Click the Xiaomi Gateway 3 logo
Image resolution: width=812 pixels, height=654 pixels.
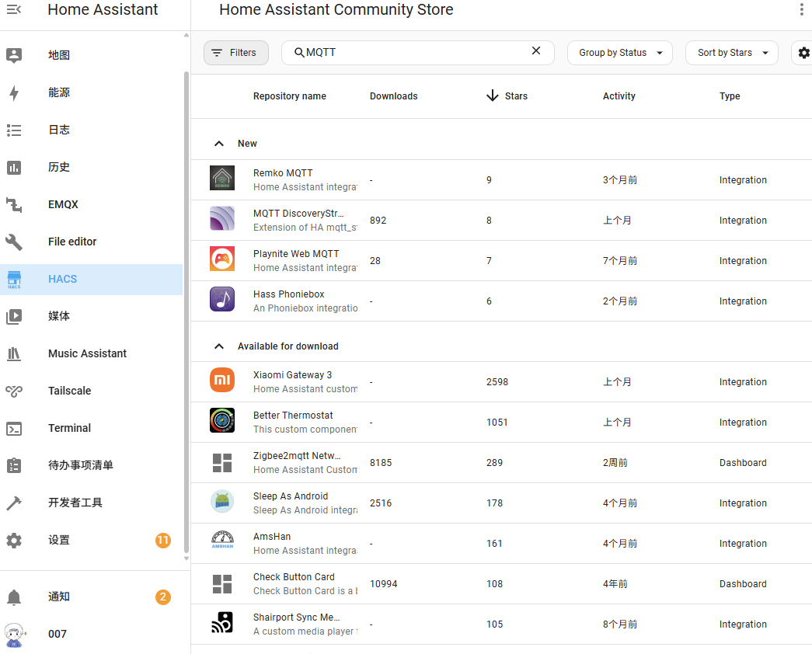(222, 381)
